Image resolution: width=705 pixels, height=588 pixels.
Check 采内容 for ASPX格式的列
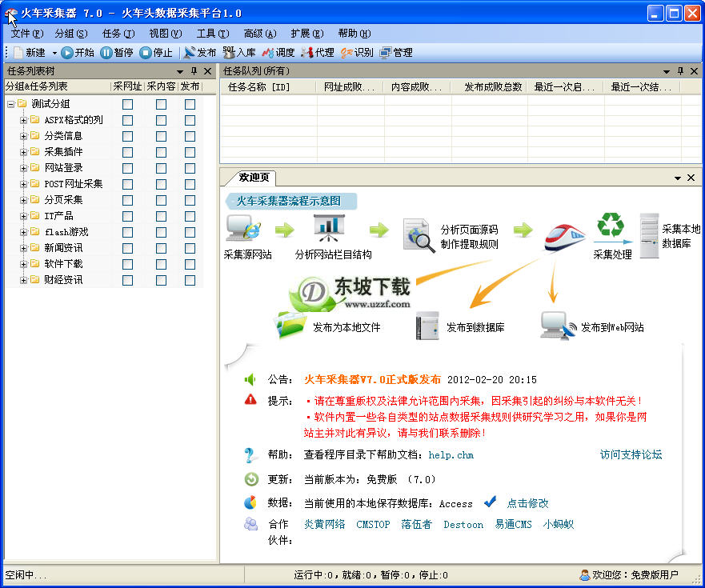pyautogui.click(x=161, y=121)
